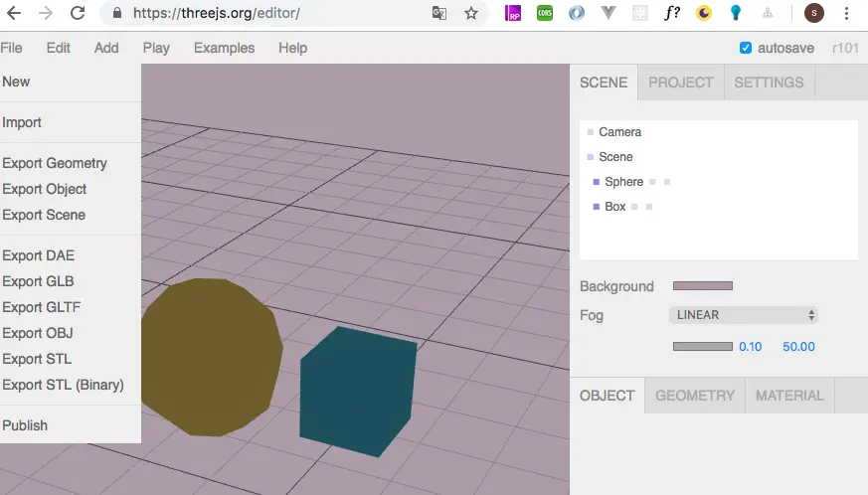Open the Fog type dropdown
868x495 pixels.
(x=744, y=315)
